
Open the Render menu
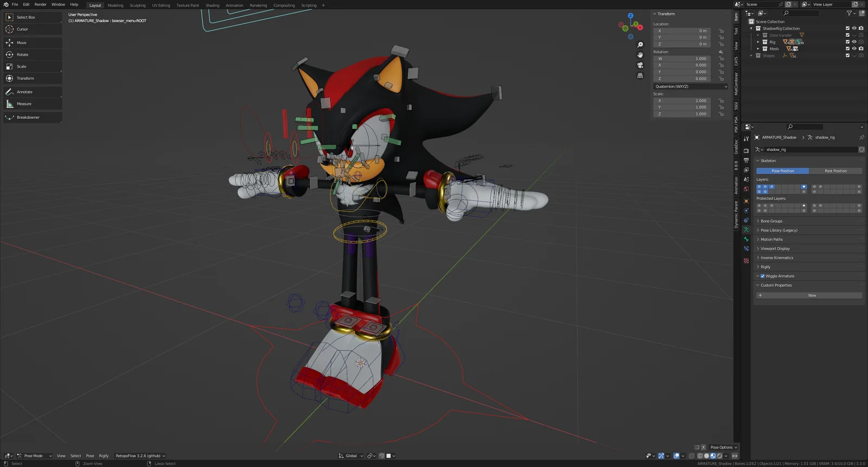pos(41,4)
